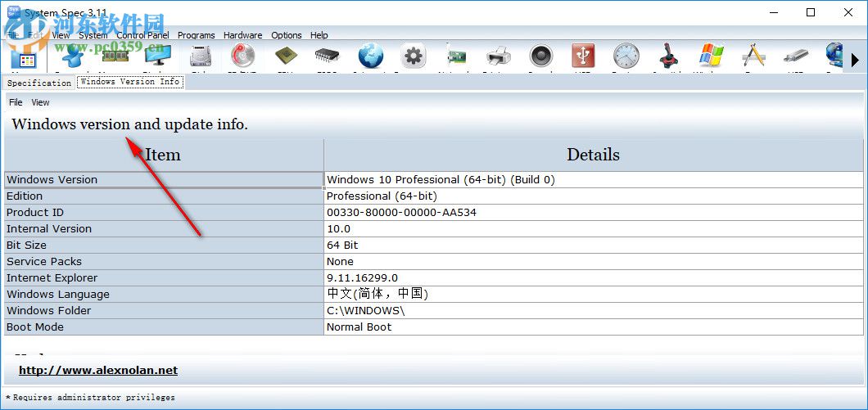Viewport: 868px width, 410px height.
Task: Close the System Spec window
Action: point(848,12)
